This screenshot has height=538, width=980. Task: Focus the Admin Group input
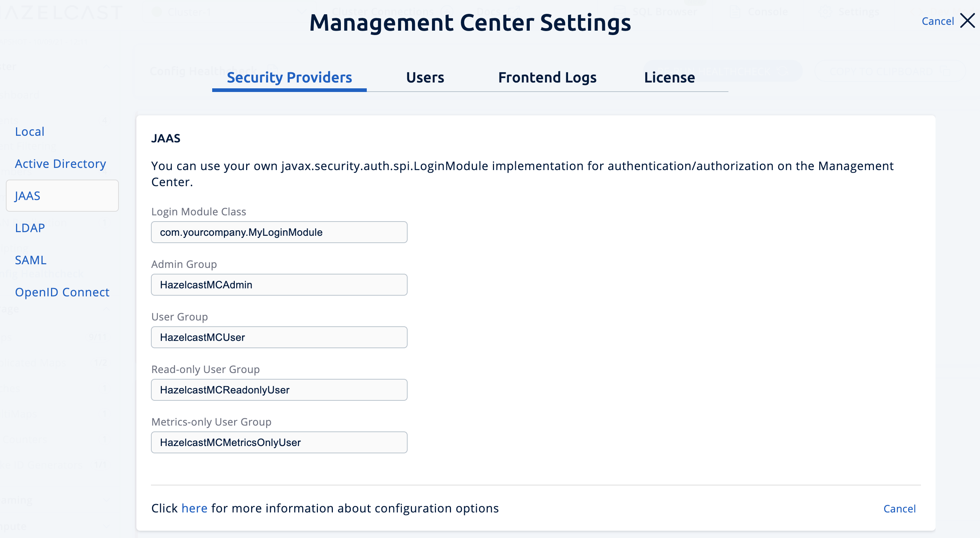click(279, 285)
